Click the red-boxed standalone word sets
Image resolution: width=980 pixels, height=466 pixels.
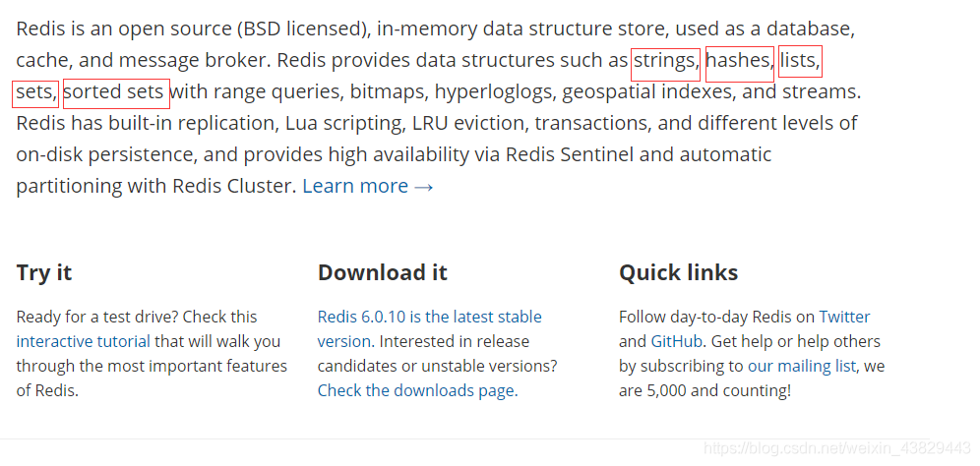pos(35,93)
